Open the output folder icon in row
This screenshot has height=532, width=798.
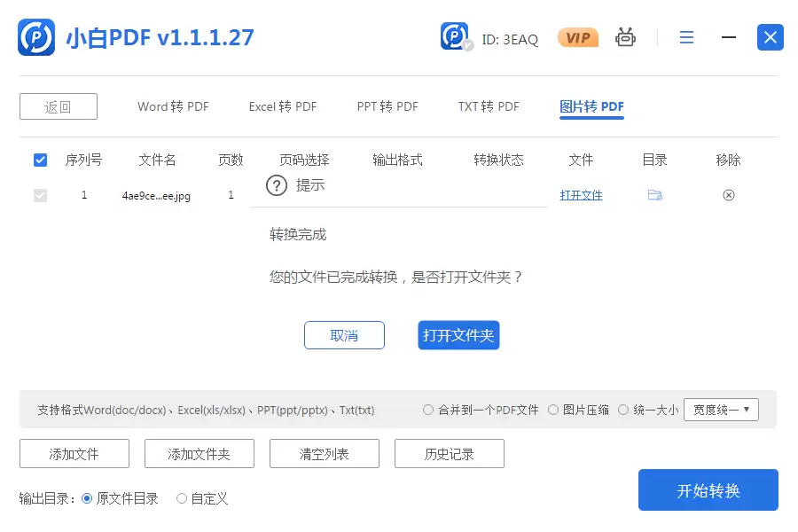655,195
